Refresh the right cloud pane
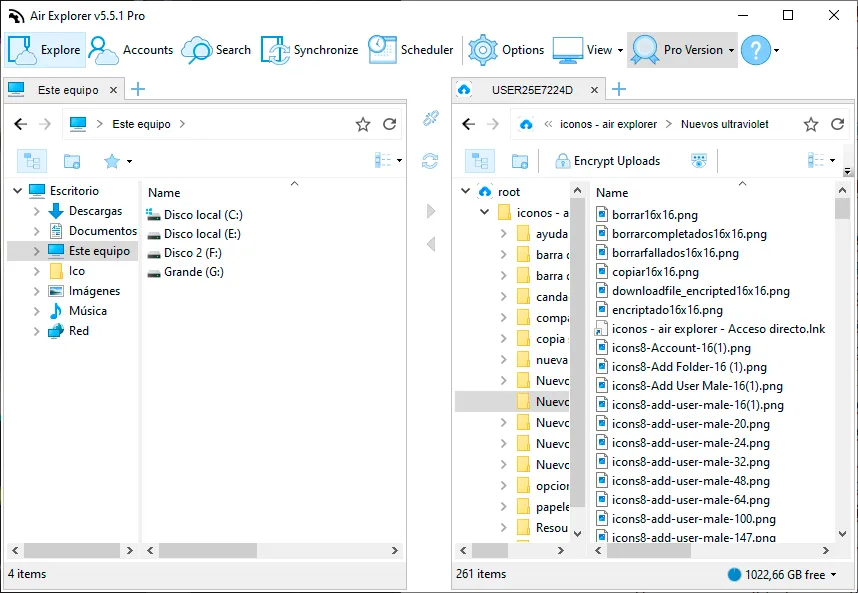This screenshot has width=858, height=593. pyautogui.click(x=838, y=124)
